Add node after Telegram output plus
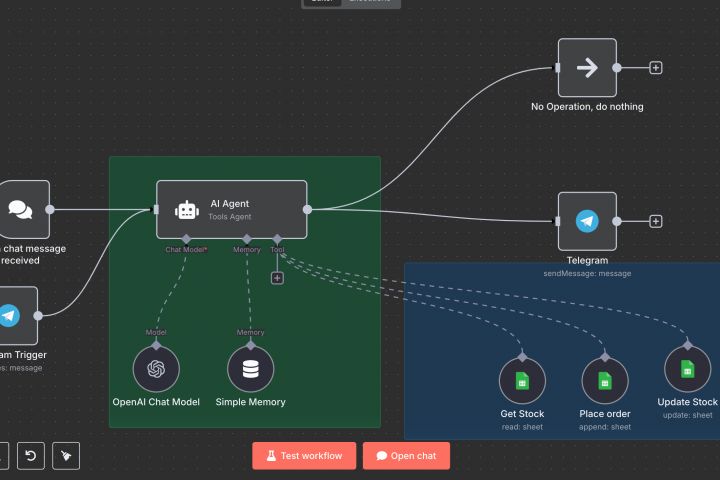Image resolution: width=720 pixels, height=480 pixels. pyautogui.click(x=656, y=221)
